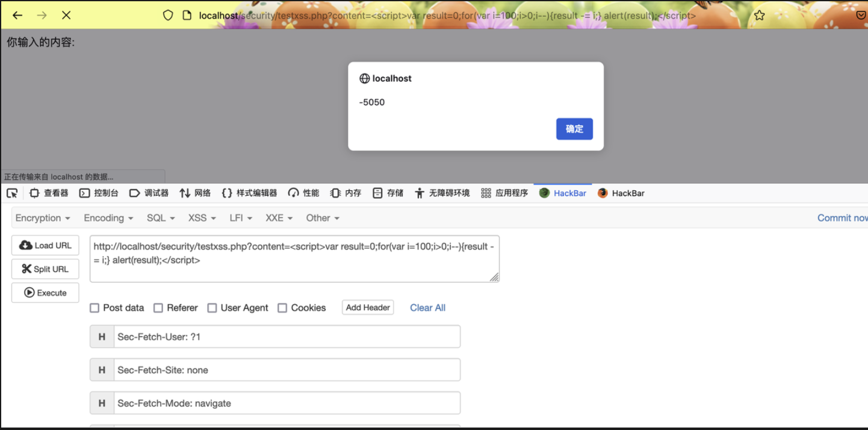The width and height of the screenshot is (868, 430).
Task: Enable the Referer checkbox
Action: [158, 308]
